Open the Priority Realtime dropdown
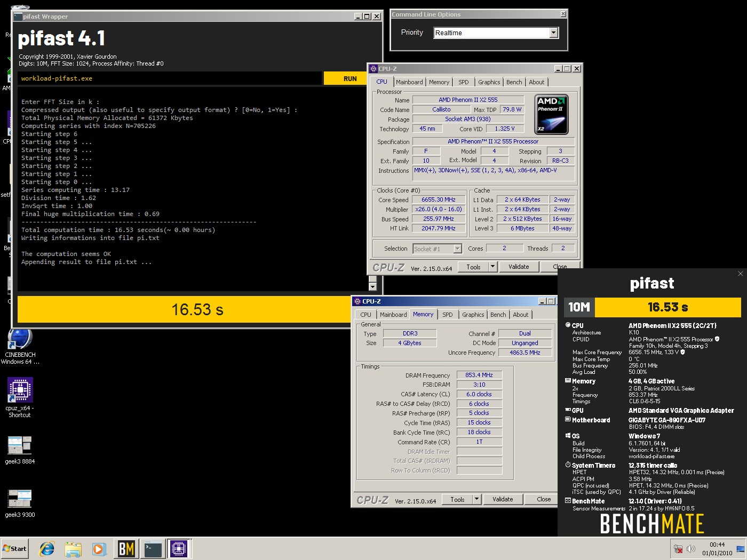Viewport: 747px width, 560px height. pos(553,33)
